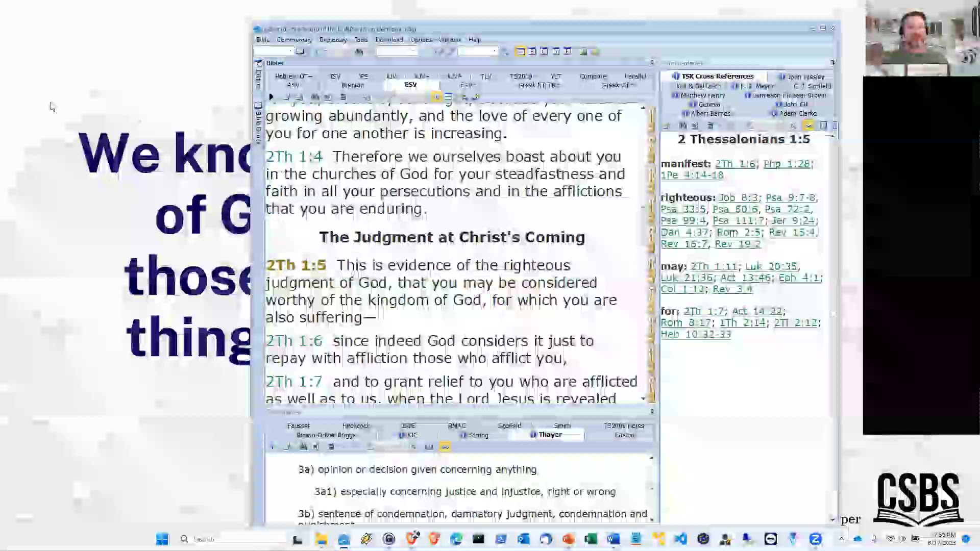Open the middle combo box in main toolbar
The width and height of the screenshot is (980, 551).
pos(413,52)
